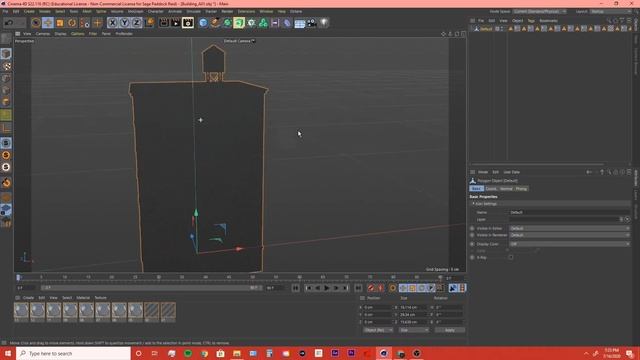This screenshot has height=360, width=640.
Task: Select the Move tool in top toolbar
Action: (x=48, y=23)
